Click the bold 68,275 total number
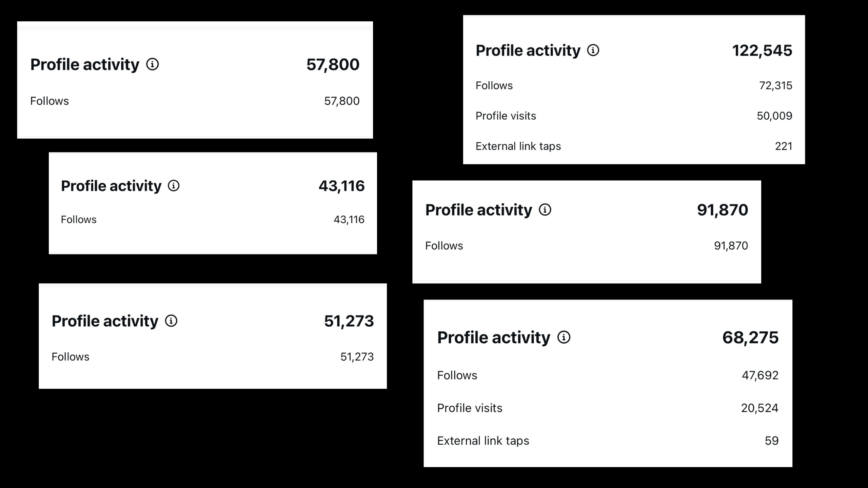868x488 pixels. coord(750,338)
